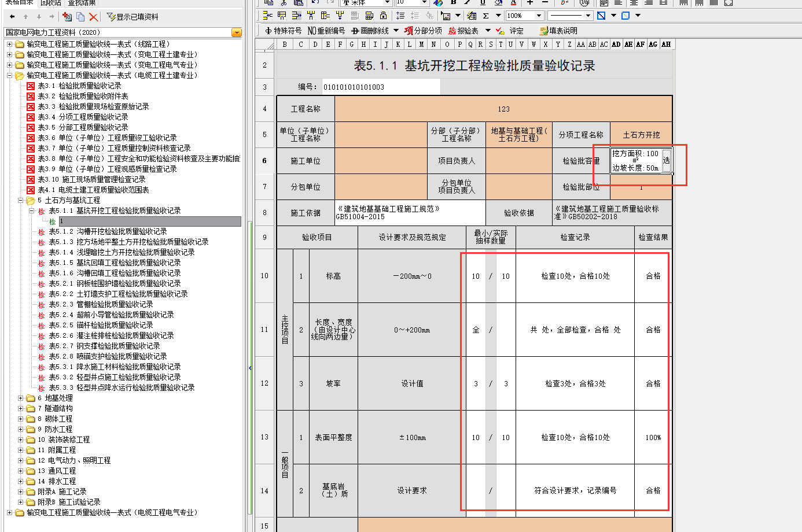The image size is (802, 532).
Task: Click the line spacing icon
Action: coord(400,16)
